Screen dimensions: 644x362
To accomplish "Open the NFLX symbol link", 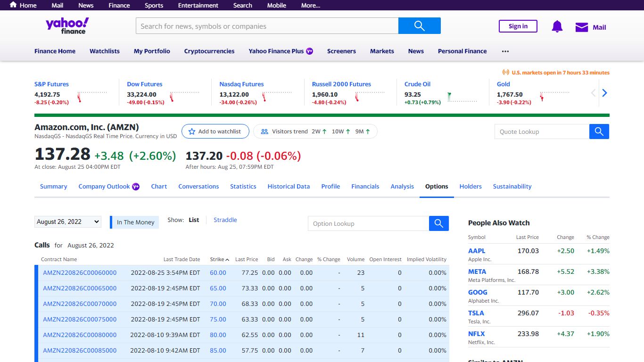I will click(476, 334).
